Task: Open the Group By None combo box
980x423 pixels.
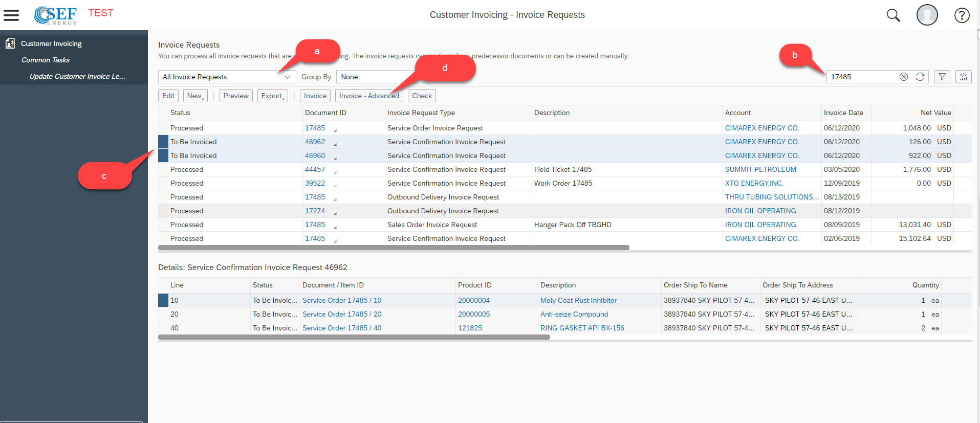Action: pos(382,77)
